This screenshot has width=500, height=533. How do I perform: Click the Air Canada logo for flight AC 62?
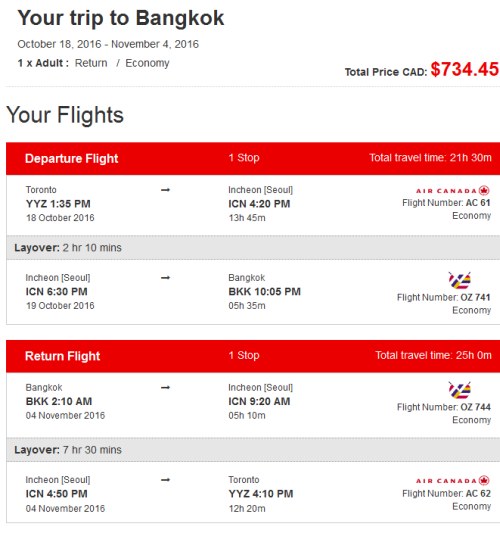pyautogui.click(x=453, y=481)
